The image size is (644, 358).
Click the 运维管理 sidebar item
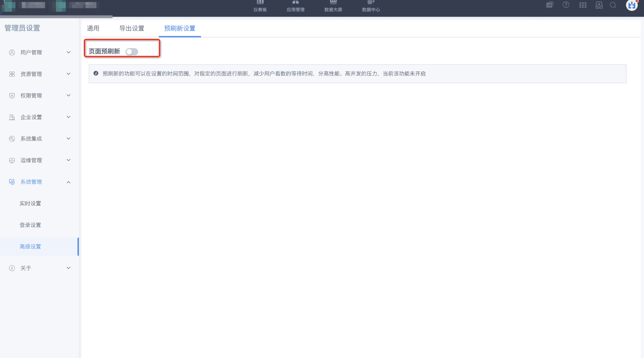coord(31,160)
